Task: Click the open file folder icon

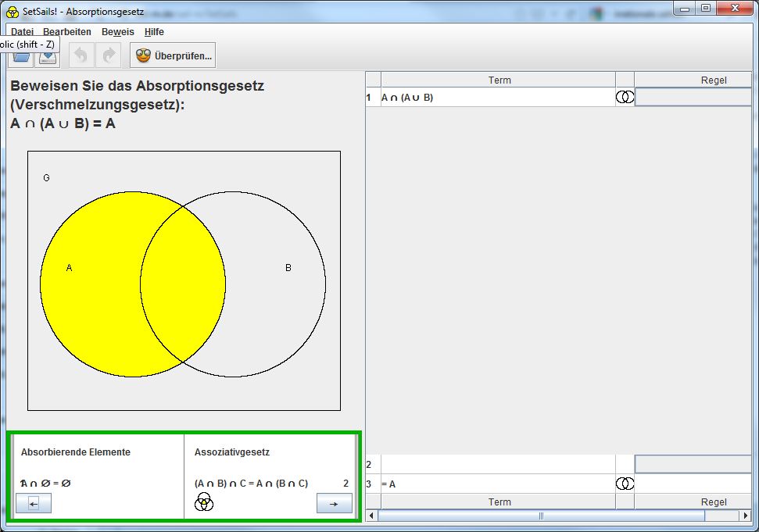Action: coord(20,58)
